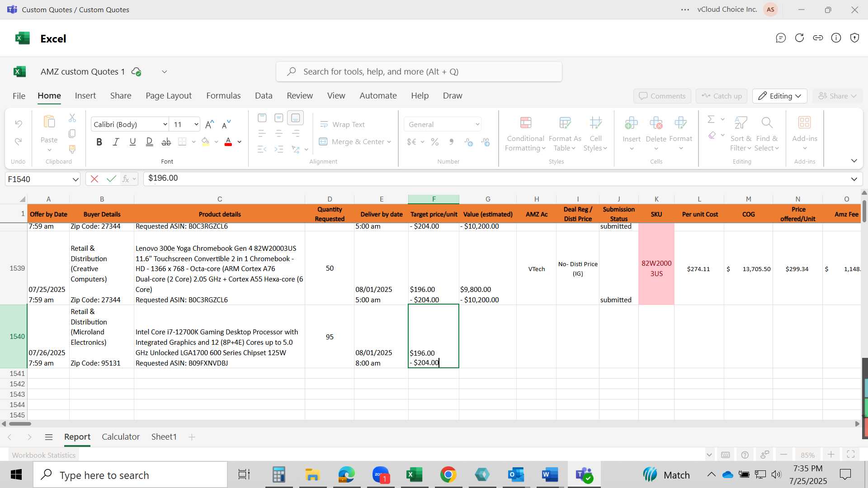Image resolution: width=868 pixels, height=488 pixels.
Task: Align text to middle icon
Action: click(x=279, y=118)
